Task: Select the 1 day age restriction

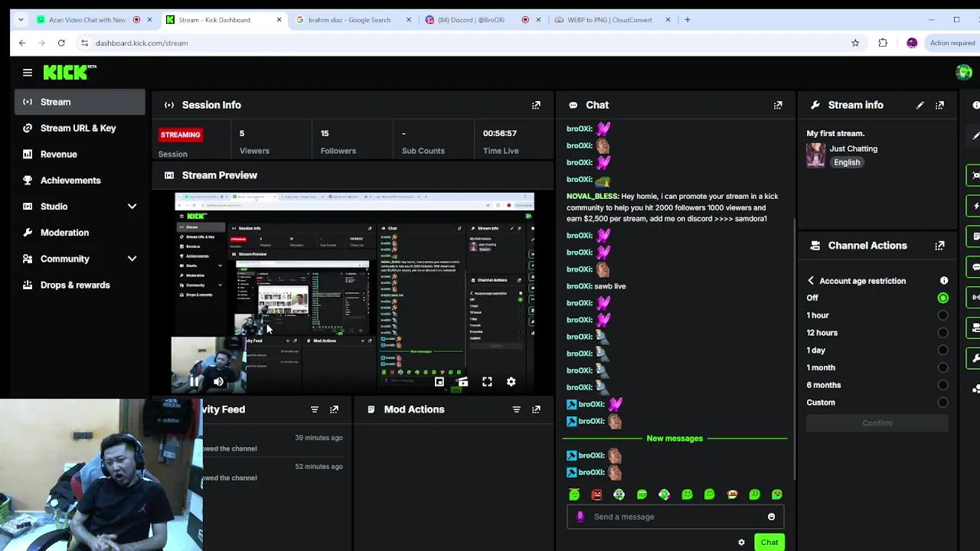Action: click(x=942, y=350)
